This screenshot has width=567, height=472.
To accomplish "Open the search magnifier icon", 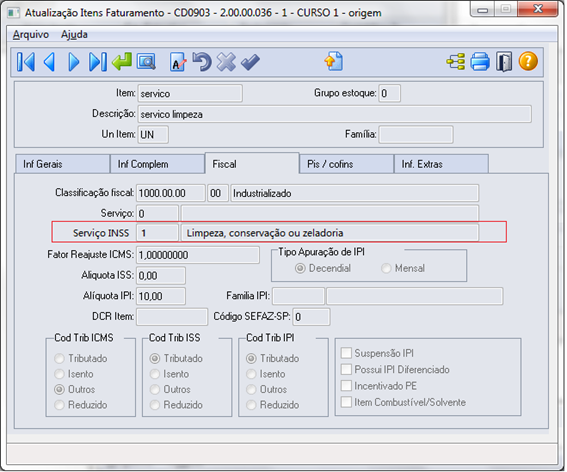I will pyautogui.click(x=146, y=62).
